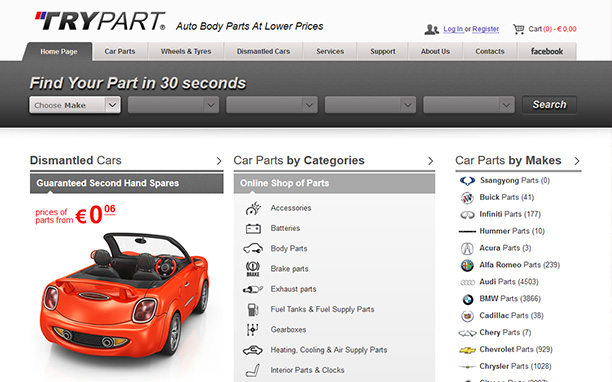Open the fifth search dropdown before Search
The height and width of the screenshot is (382, 612).
(469, 105)
